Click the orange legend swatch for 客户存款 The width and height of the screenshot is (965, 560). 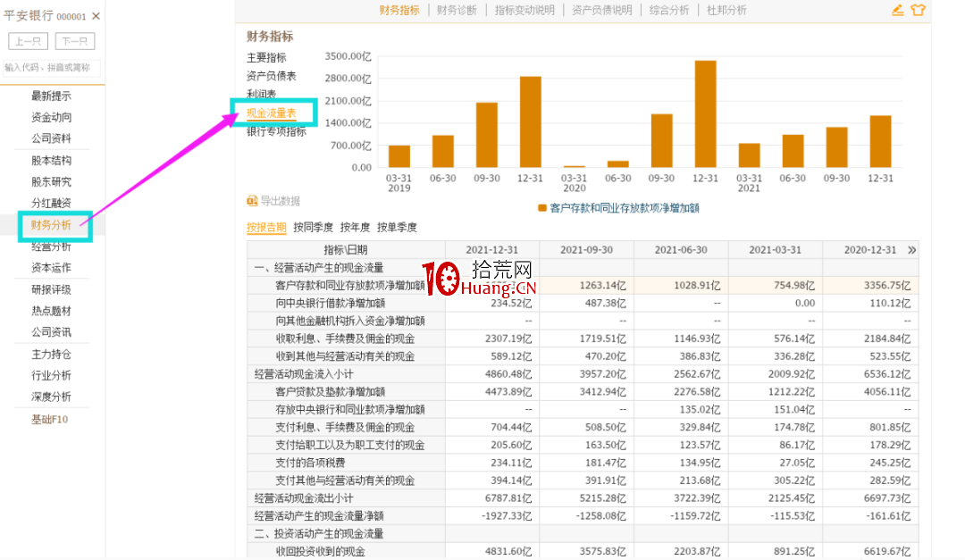pos(542,208)
